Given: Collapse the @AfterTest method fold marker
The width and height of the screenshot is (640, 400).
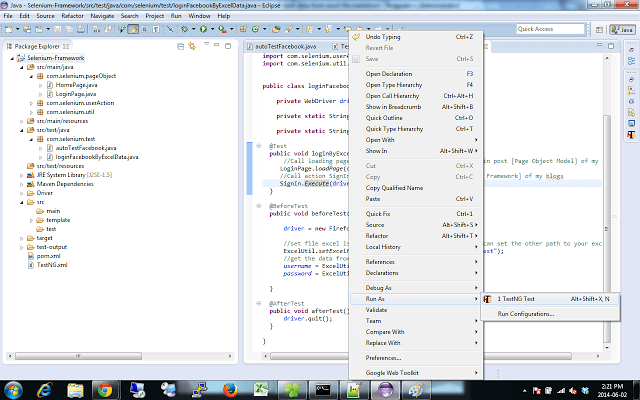Looking at the screenshot, I should click(x=258, y=303).
